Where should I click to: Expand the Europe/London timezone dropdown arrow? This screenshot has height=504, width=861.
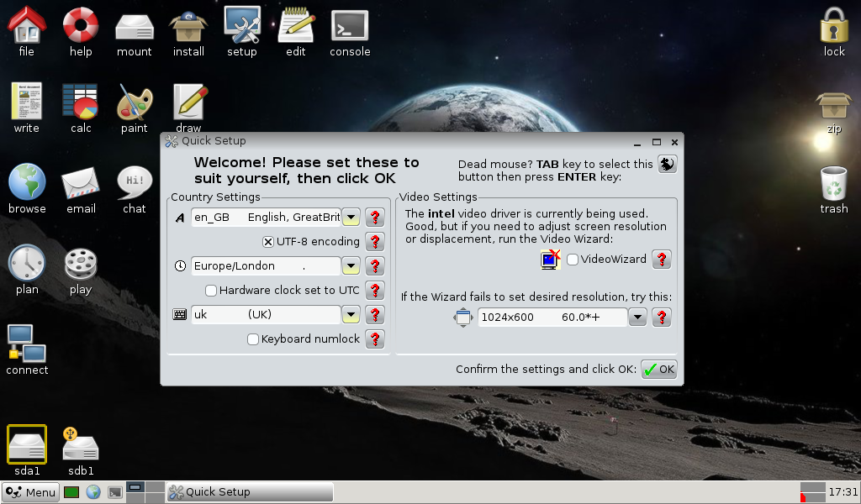[351, 266]
